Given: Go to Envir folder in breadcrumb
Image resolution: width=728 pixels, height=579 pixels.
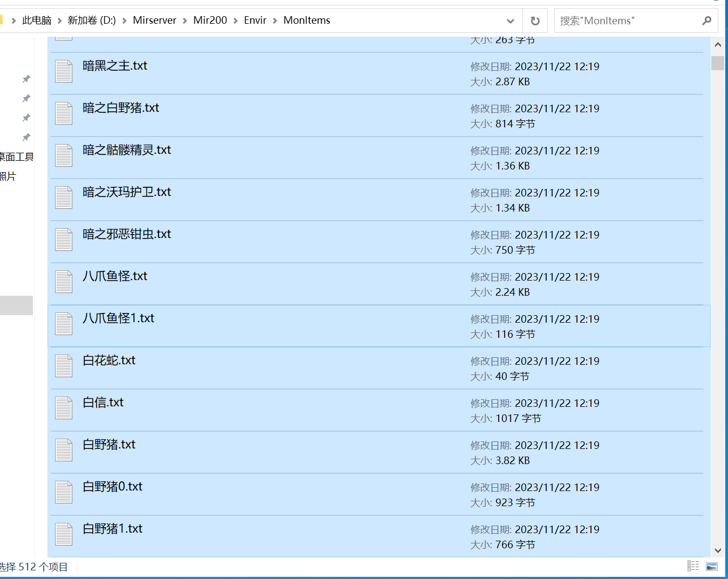Looking at the screenshot, I should click(255, 21).
